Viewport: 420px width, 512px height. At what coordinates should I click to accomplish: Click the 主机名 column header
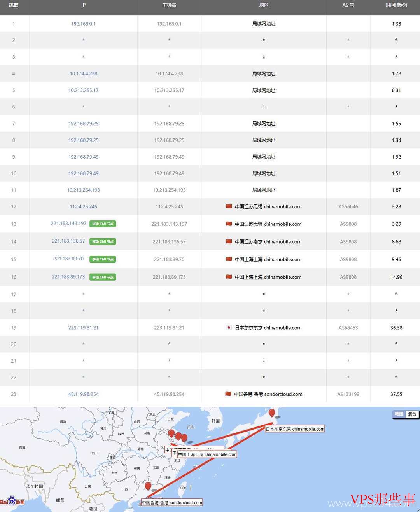(x=169, y=5)
